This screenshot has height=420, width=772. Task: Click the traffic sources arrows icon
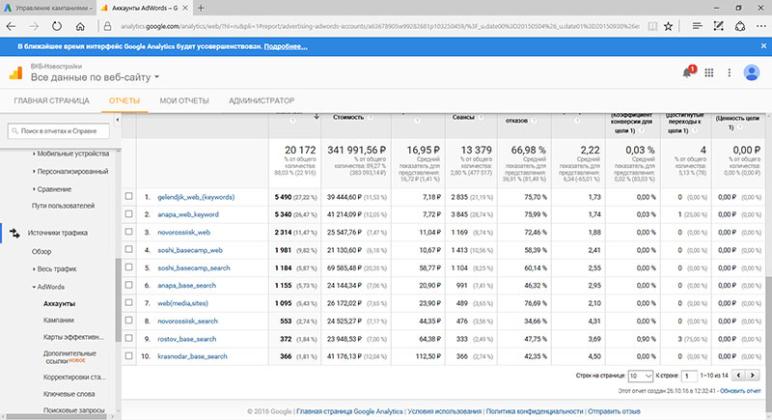point(15,233)
